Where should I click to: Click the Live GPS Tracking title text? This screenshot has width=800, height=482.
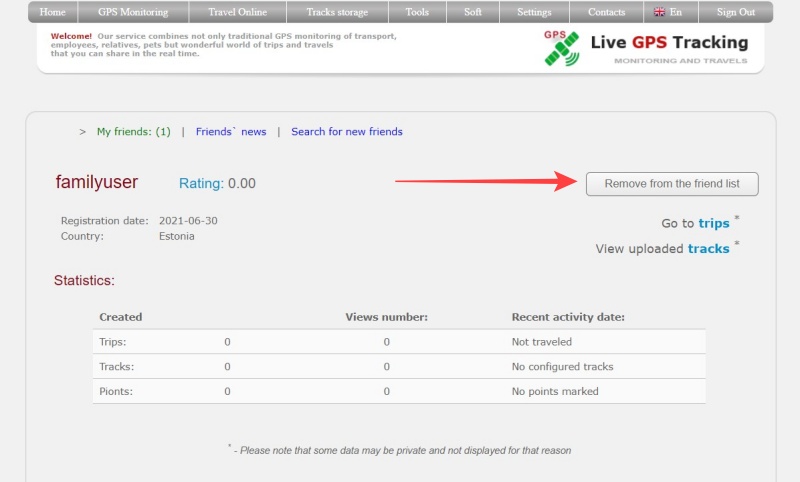tap(669, 42)
